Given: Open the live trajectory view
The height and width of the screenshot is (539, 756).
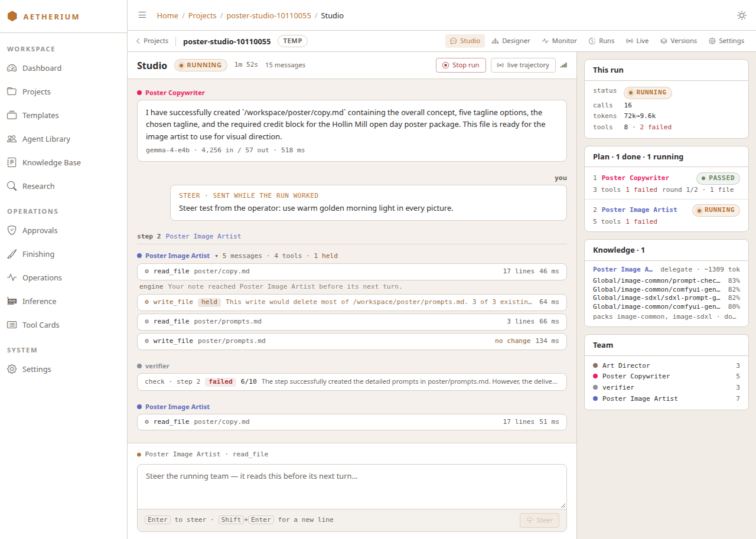Looking at the screenshot, I should (x=523, y=65).
